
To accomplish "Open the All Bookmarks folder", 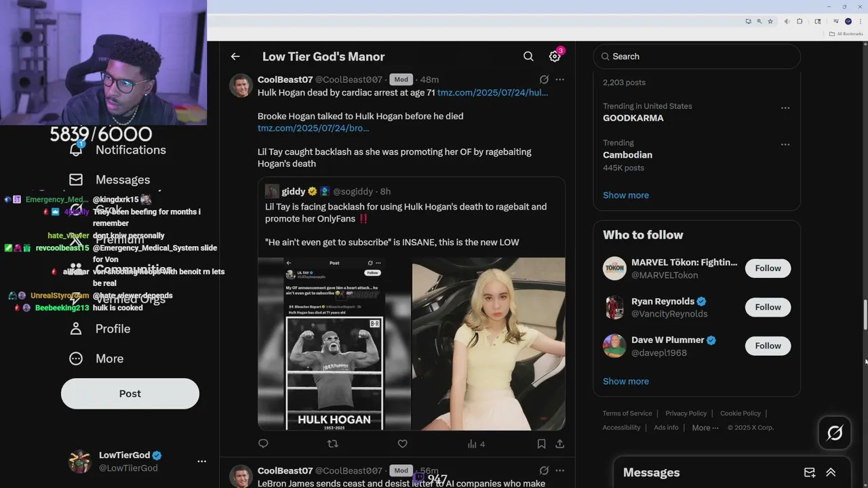I will (x=846, y=34).
